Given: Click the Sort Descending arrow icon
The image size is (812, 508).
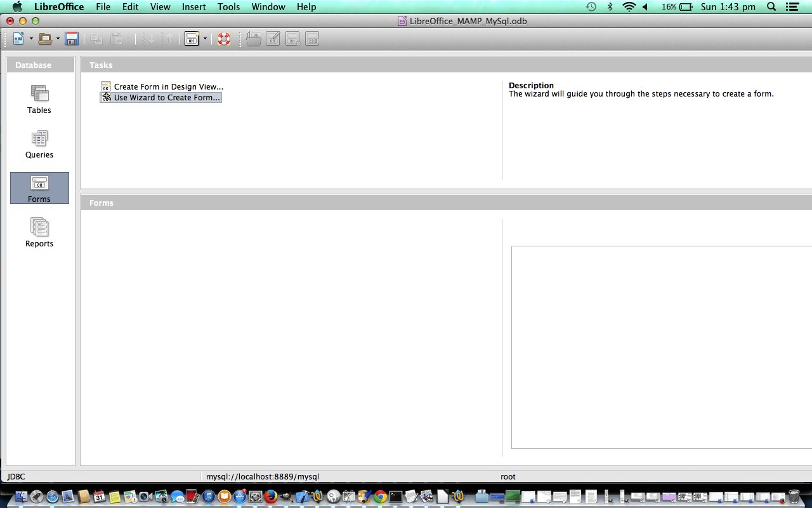Looking at the screenshot, I should [168, 39].
